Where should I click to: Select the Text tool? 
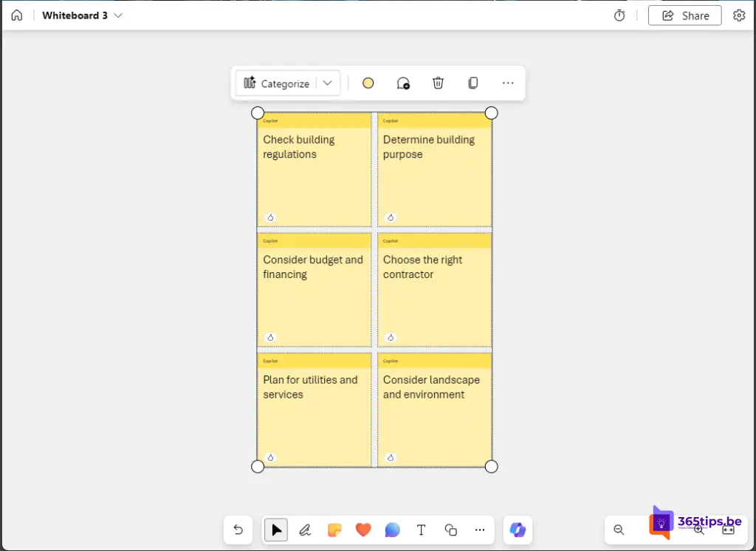(x=421, y=530)
